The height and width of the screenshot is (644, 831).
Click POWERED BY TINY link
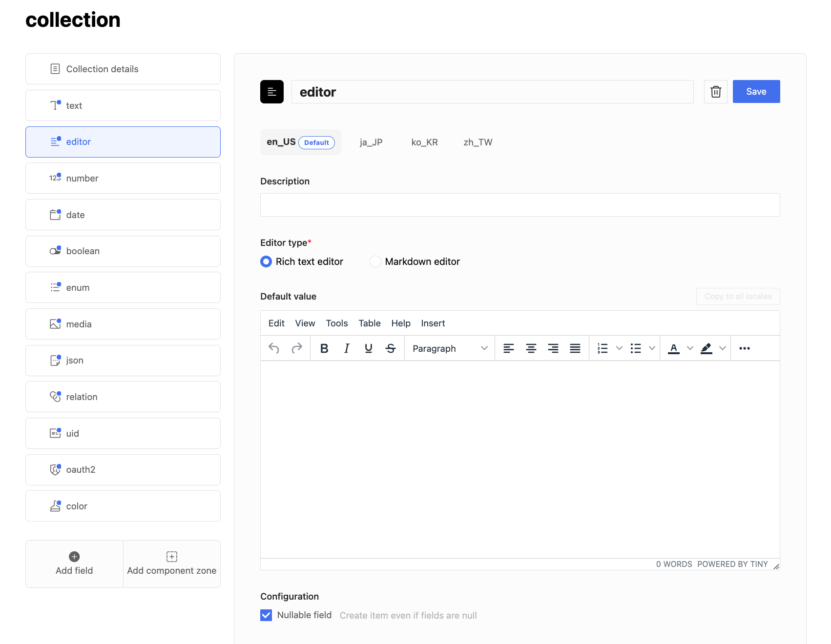click(732, 564)
